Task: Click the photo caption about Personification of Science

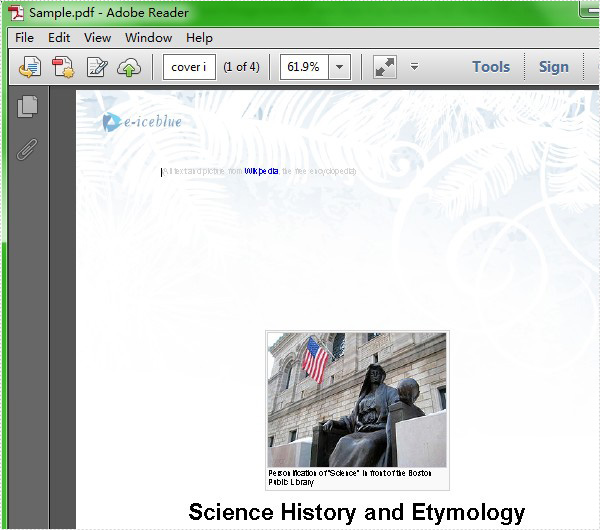Action: (x=350, y=478)
